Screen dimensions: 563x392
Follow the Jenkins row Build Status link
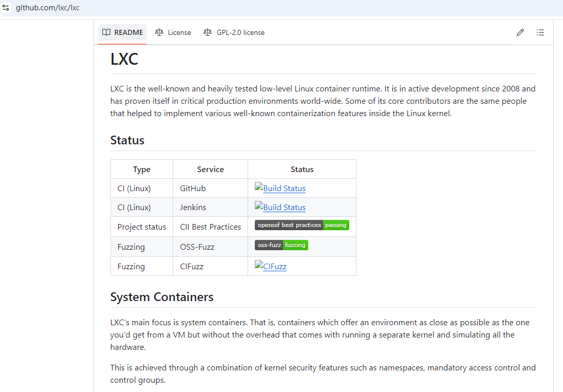click(284, 208)
